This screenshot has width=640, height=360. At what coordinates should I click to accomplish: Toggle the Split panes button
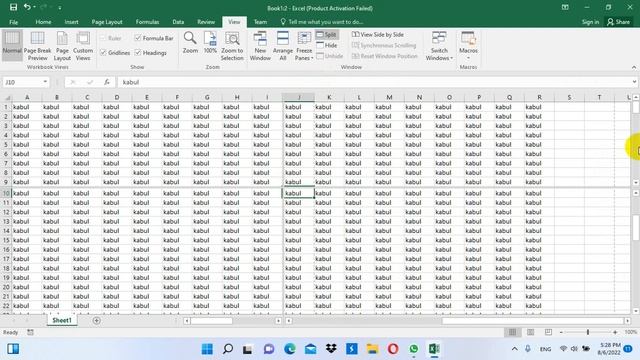tap(327, 35)
